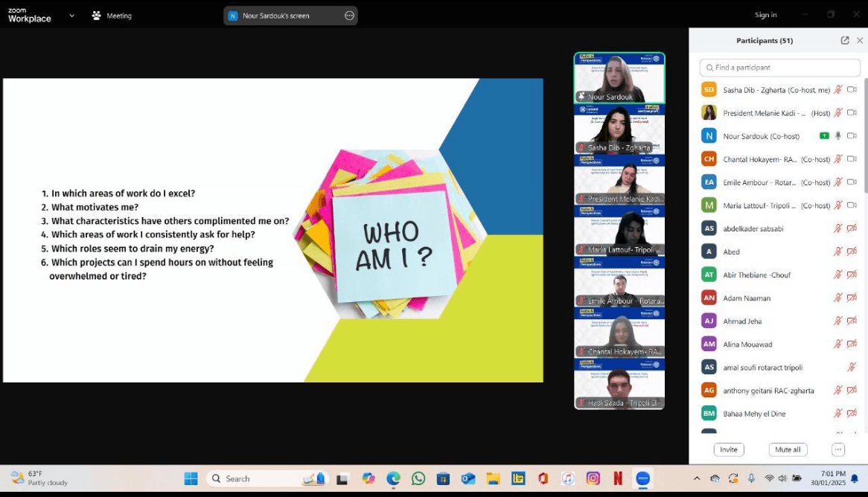Image resolution: width=868 pixels, height=497 pixels.
Task: Pop out the Participants panel
Action: 845,40
